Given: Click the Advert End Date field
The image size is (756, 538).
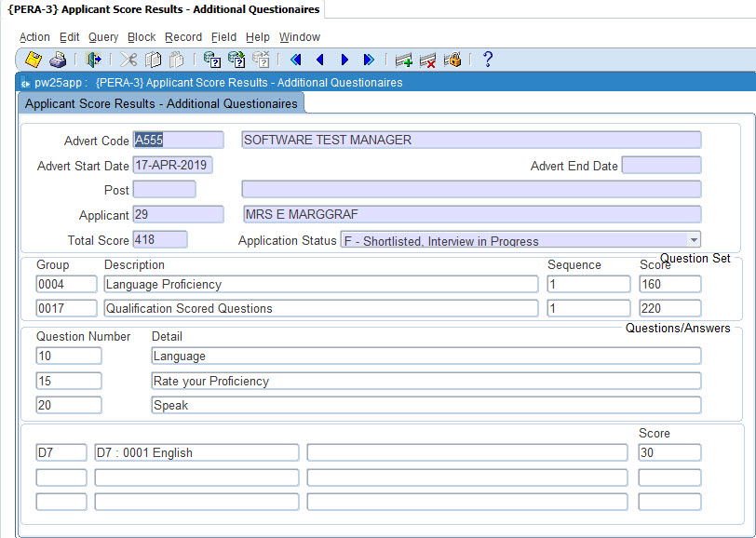Looking at the screenshot, I should 661,166.
